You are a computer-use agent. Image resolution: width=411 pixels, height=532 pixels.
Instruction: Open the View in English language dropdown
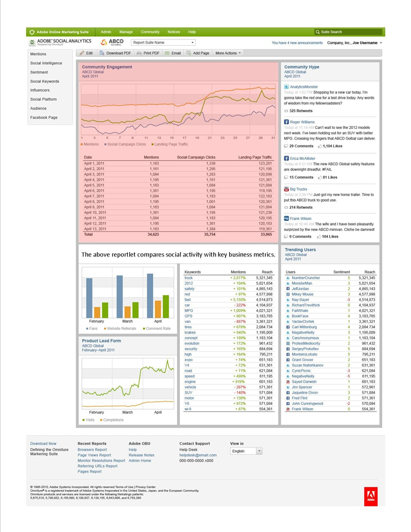click(x=246, y=451)
